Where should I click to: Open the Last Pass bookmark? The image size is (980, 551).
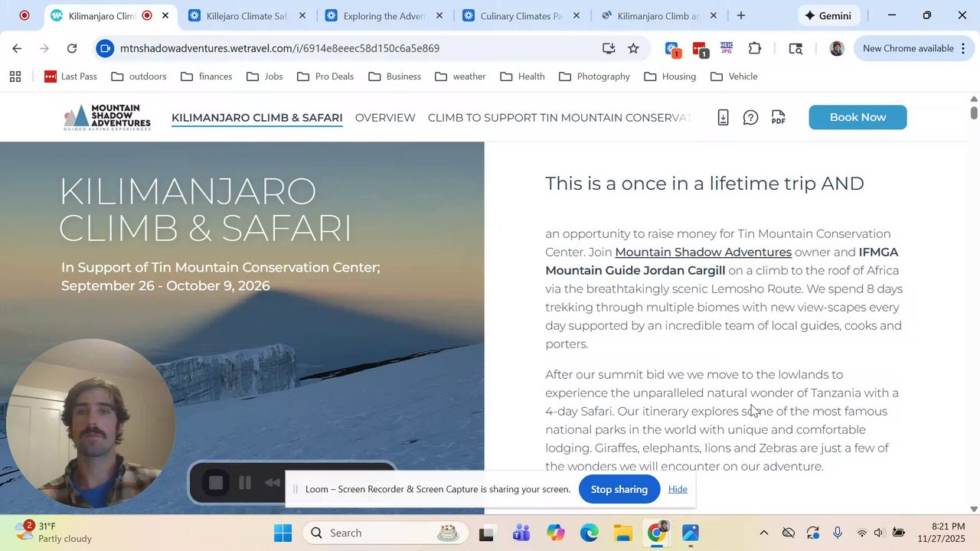[x=71, y=77]
